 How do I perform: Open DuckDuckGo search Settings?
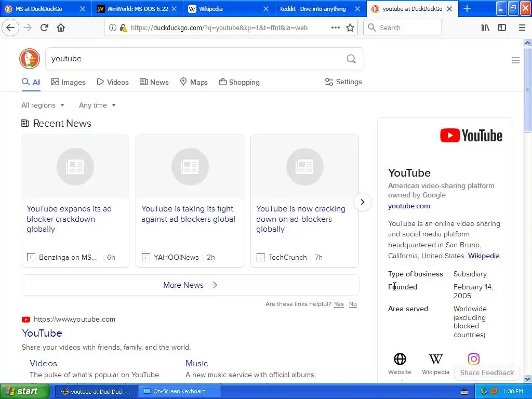[343, 82]
